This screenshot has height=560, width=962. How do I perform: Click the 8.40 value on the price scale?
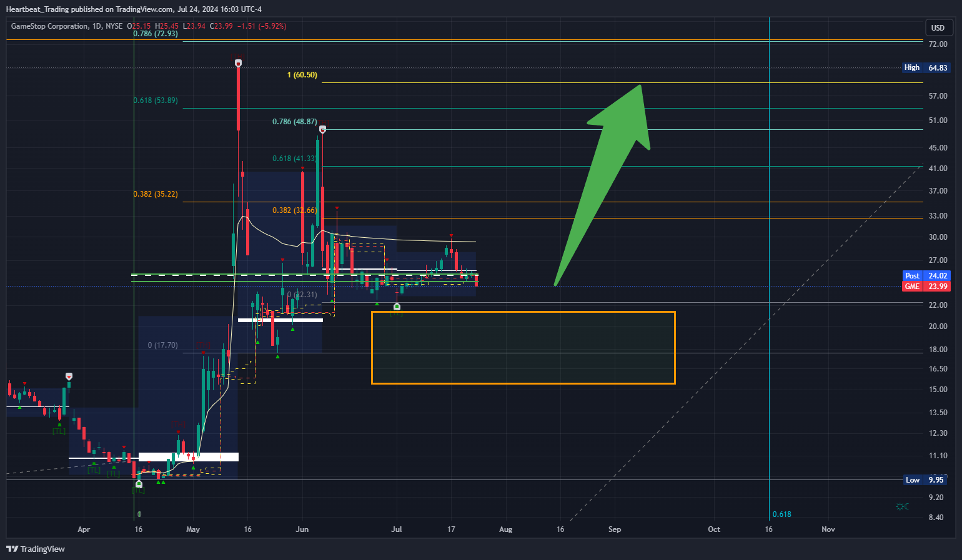click(x=936, y=518)
